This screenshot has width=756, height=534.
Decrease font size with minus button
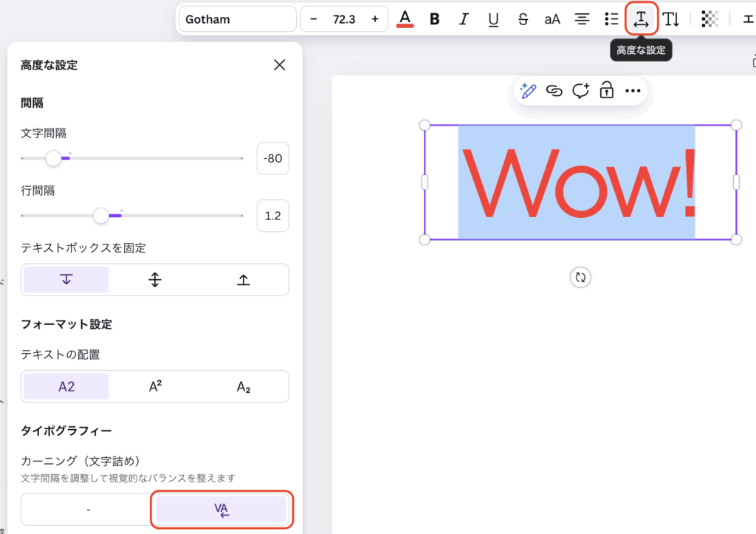[314, 19]
